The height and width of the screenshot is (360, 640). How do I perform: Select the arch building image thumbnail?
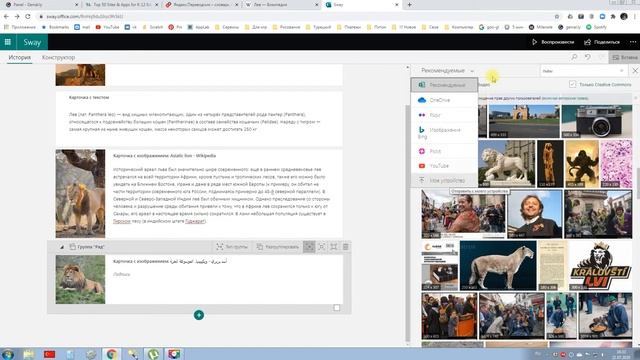pos(524,121)
